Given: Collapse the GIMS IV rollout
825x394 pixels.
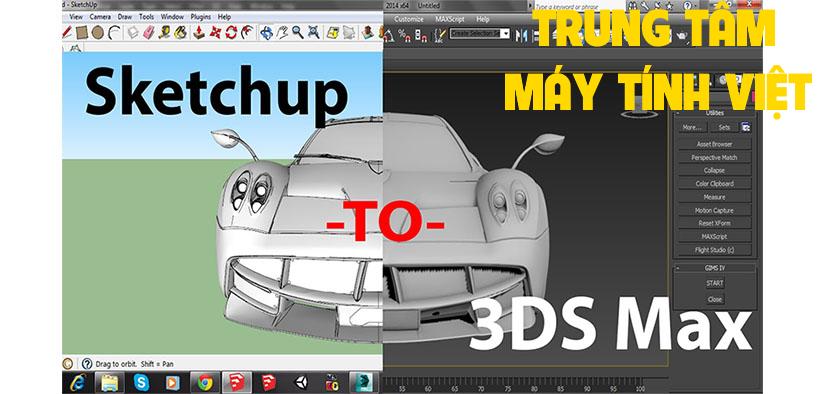Looking at the screenshot, I should [715, 268].
